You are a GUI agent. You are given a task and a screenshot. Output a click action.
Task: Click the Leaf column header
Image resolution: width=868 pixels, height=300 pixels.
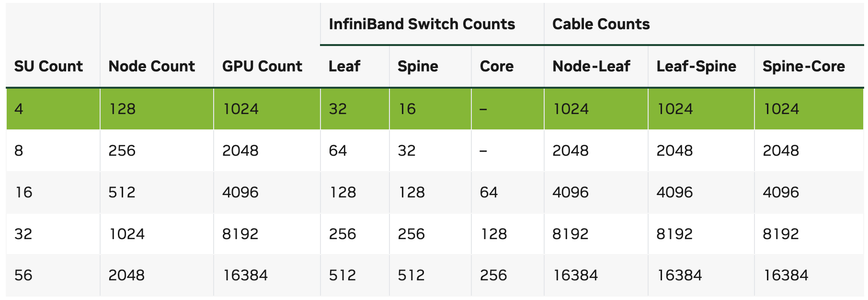coord(344,66)
